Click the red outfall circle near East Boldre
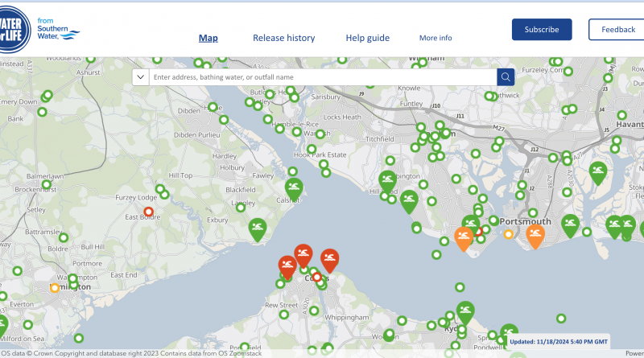This screenshot has width=644, height=358. [x=148, y=212]
